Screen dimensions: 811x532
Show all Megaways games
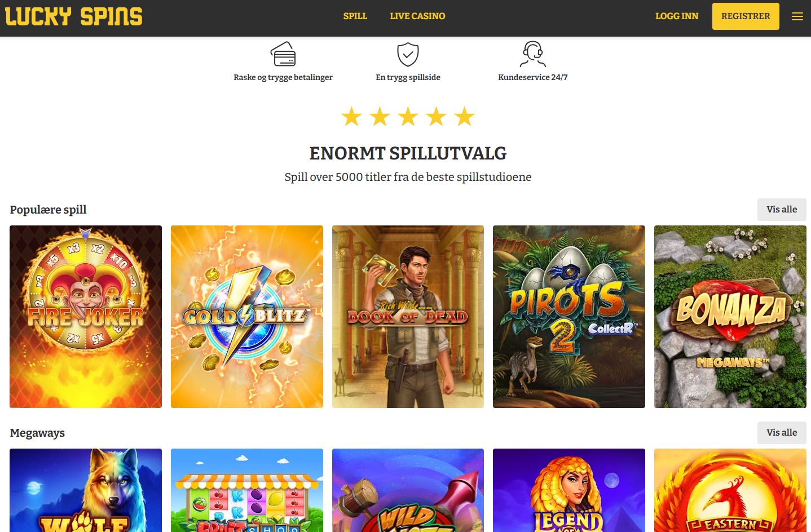[x=782, y=433]
